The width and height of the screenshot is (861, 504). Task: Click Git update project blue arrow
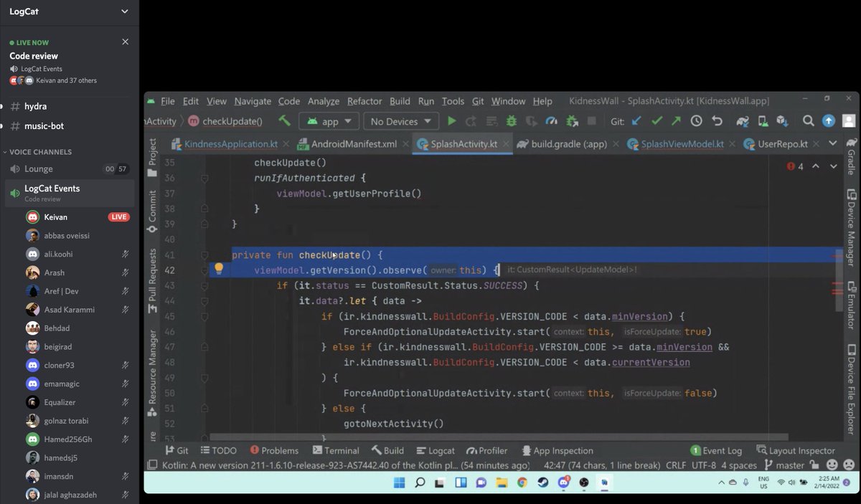coord(636,121)
